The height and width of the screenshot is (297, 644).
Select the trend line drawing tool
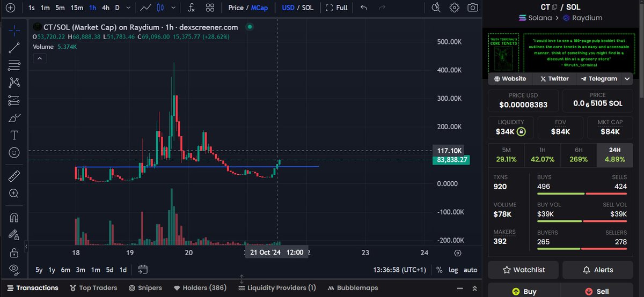[x=14, y=48]
